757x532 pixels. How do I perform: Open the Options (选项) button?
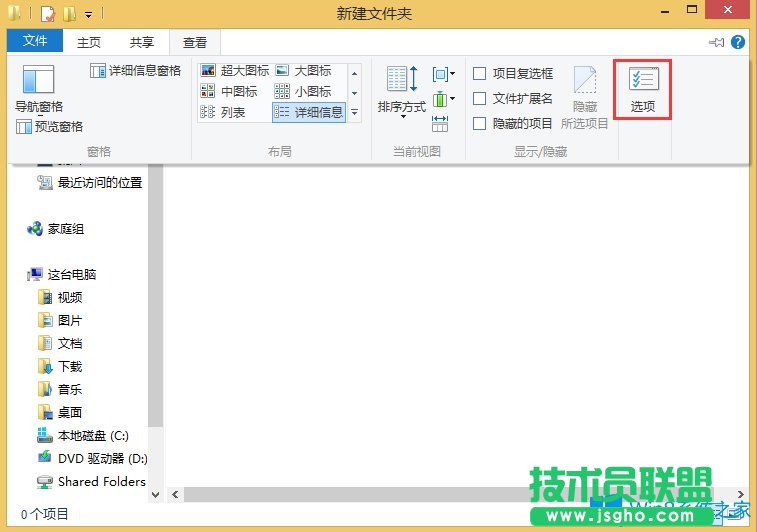[642, 90]
